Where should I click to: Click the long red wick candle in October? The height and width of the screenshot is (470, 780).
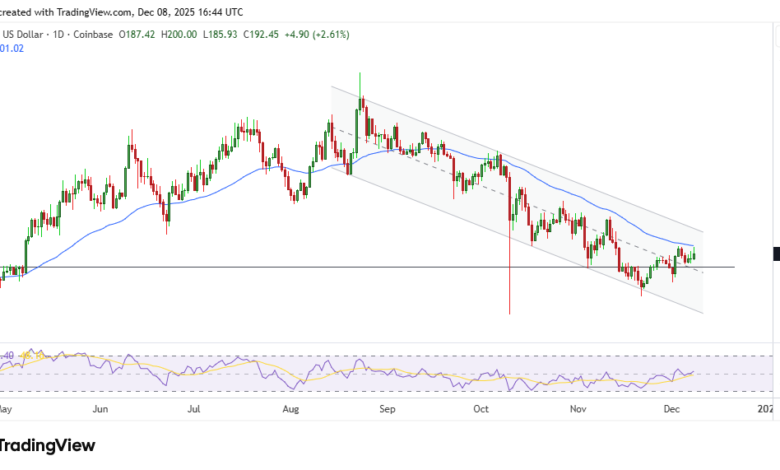pos(510,290)
